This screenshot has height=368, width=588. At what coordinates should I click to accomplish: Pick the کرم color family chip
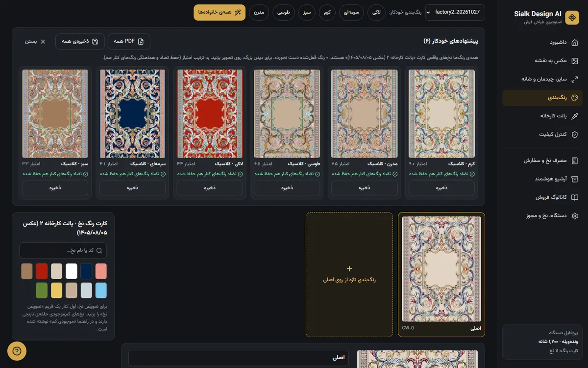pos(327,12)
